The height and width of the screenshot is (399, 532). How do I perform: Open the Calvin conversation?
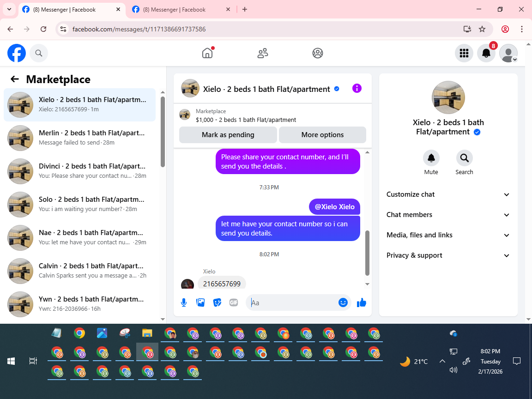point(80,271)
